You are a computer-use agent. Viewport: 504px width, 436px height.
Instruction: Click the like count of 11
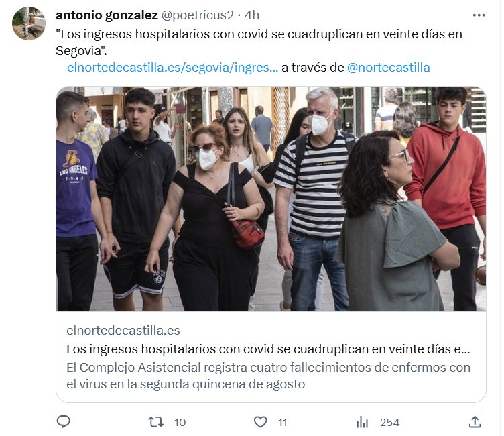coord(283,422)
